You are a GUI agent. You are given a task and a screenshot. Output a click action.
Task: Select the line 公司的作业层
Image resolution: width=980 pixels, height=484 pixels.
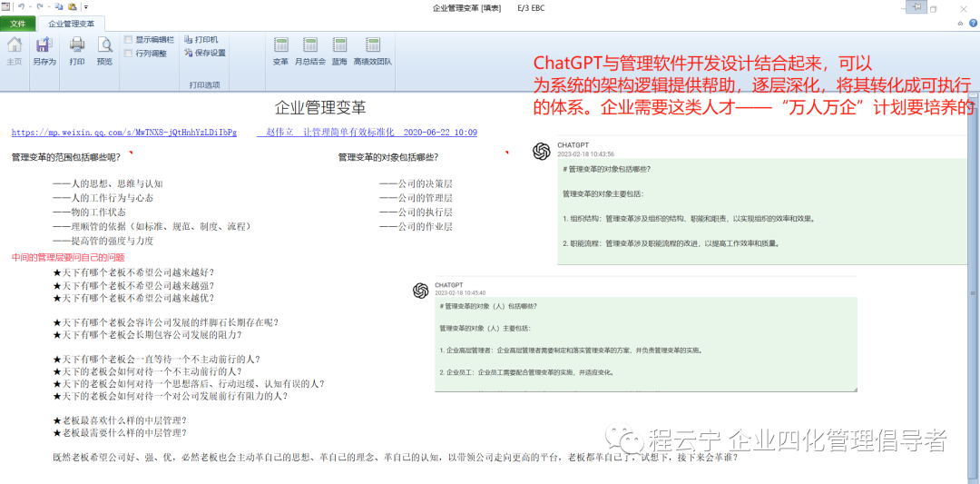tap(416, 226)
